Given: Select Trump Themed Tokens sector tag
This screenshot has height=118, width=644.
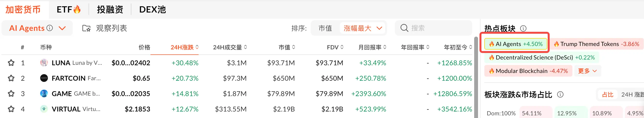Looking at the screenshot, I should coord(597,44).
